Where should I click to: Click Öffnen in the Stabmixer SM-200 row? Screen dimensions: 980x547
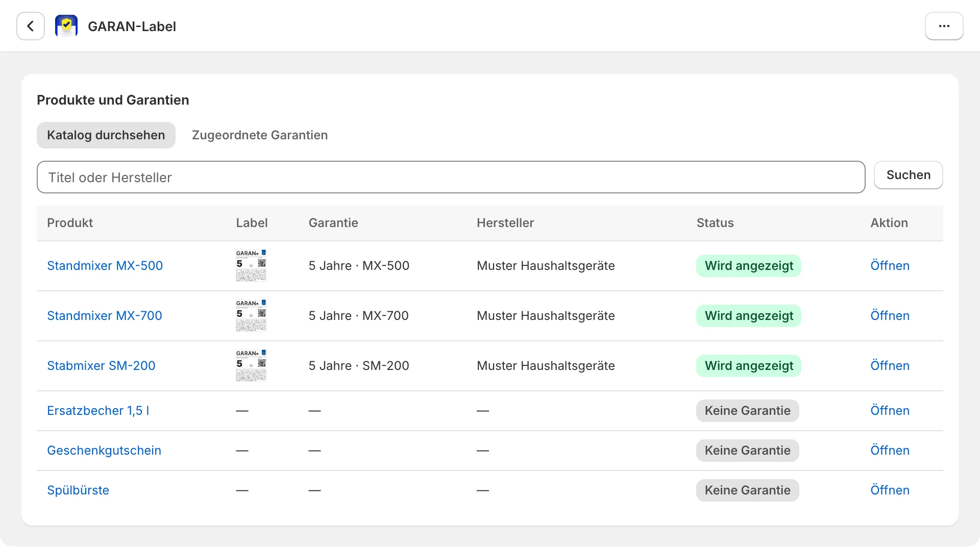(890, 365)
